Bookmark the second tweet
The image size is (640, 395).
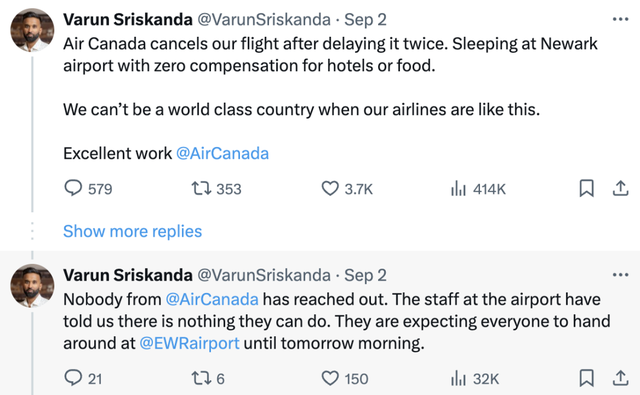pyautogui.click(x=587, y=378)
